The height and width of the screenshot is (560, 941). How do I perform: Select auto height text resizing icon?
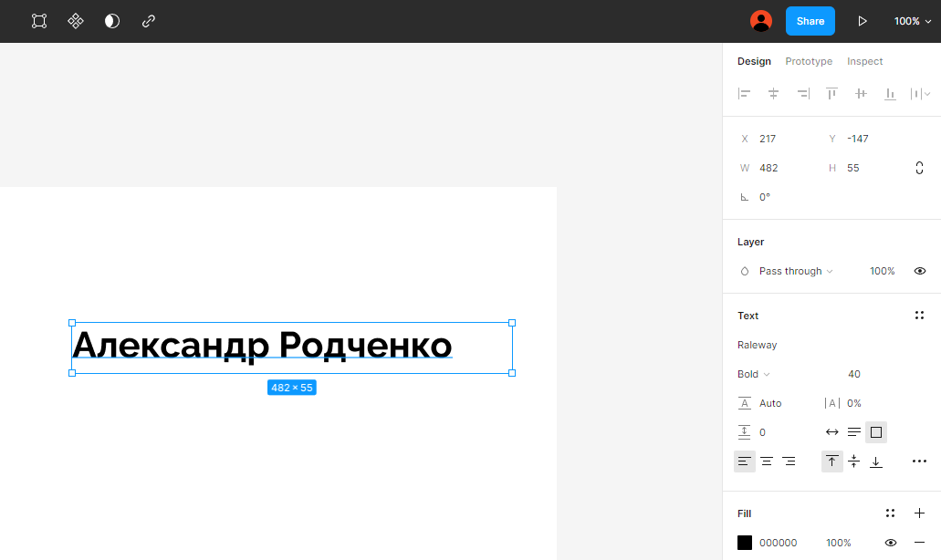point(854,432)
